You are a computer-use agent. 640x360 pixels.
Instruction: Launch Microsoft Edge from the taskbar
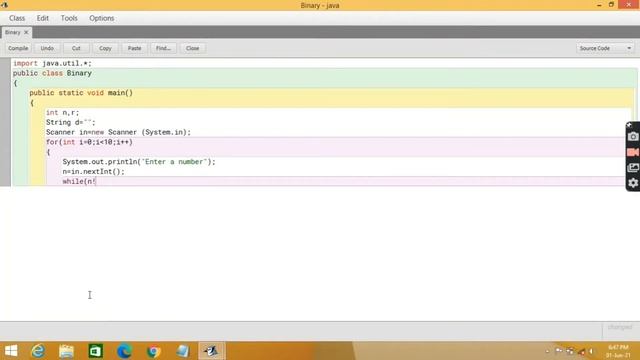124,351
